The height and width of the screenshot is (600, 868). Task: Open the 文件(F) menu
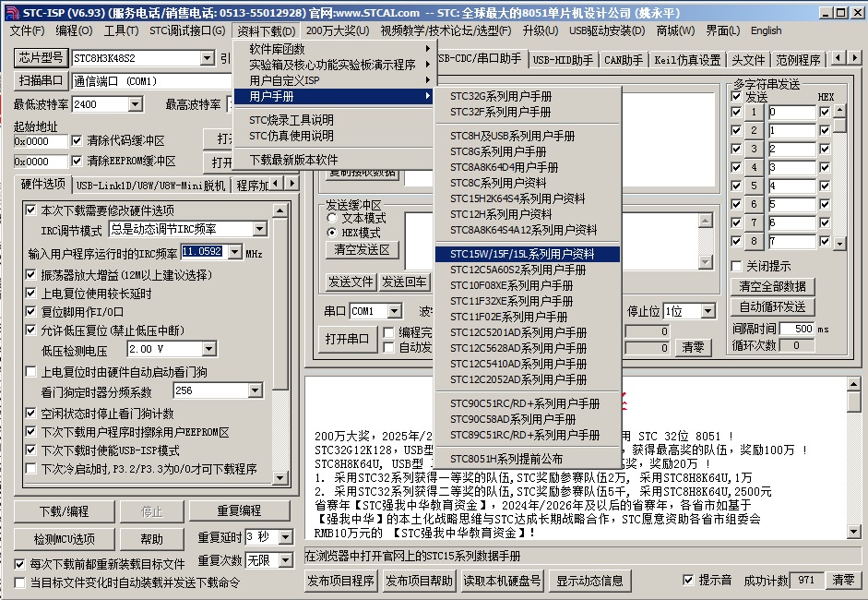(27, 31)
